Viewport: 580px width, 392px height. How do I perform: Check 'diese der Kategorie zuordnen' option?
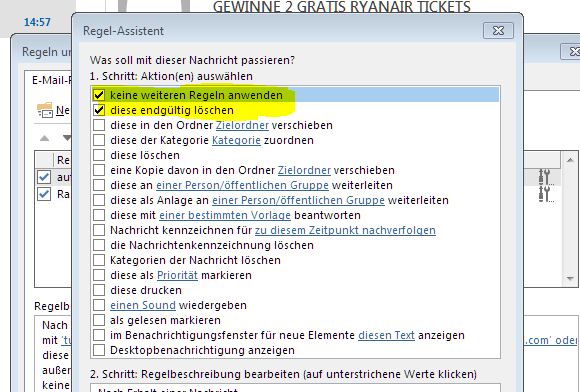click(99, 140)
